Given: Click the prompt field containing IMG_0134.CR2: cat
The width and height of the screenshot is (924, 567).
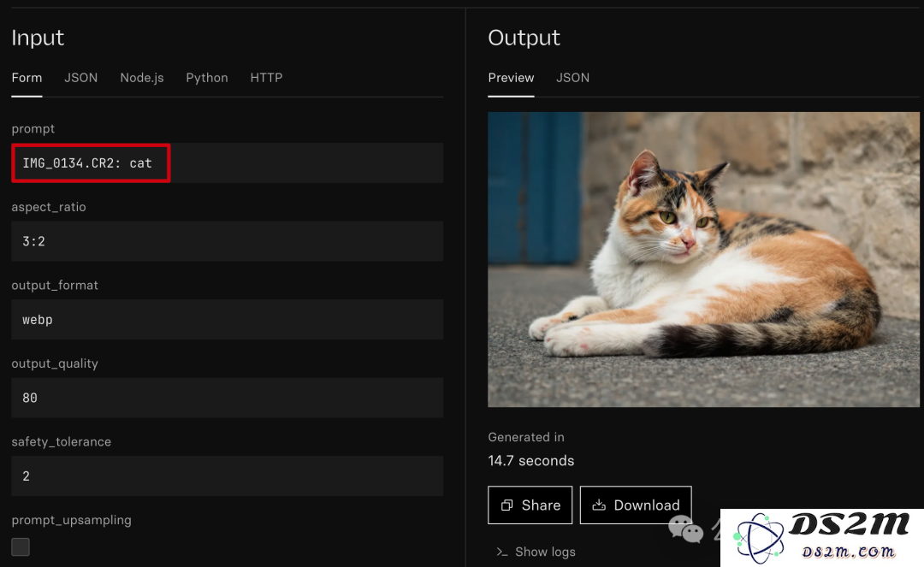Looking at the screenshot, I should tap(227, 163).
